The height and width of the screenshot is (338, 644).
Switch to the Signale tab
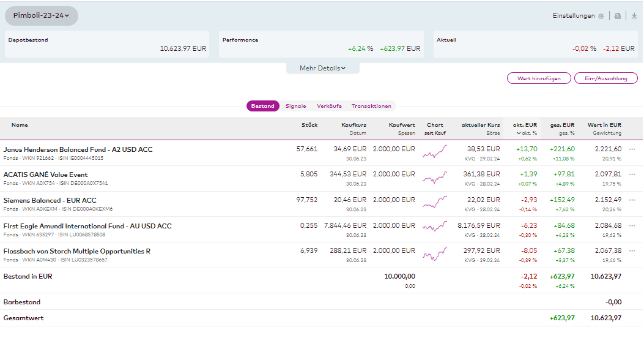point(295,106)
